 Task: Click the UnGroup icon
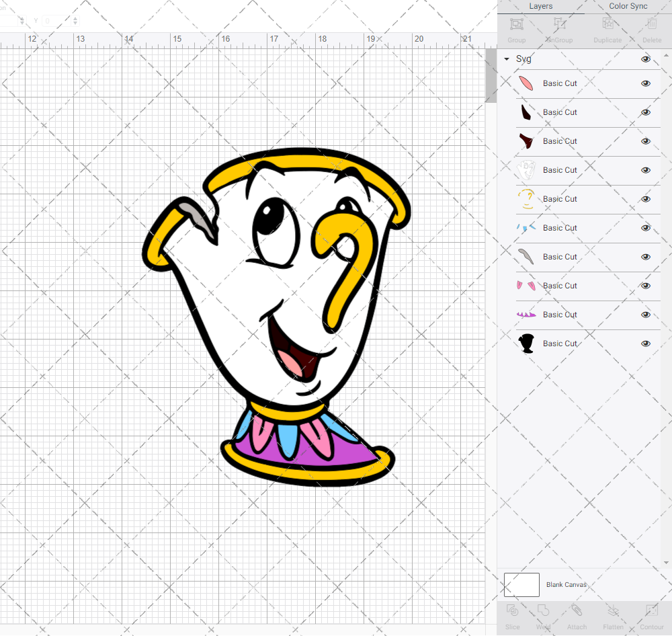point(559,24)
